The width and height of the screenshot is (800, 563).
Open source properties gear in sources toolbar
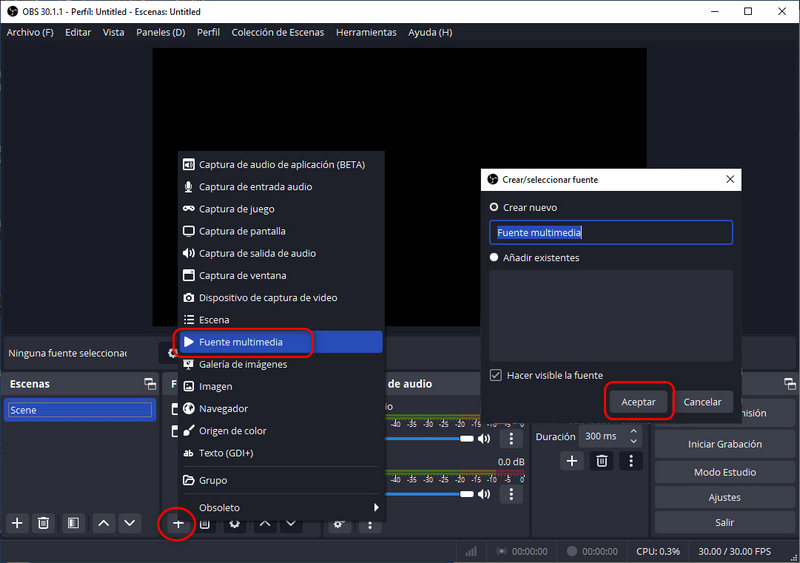coord(234,524)
